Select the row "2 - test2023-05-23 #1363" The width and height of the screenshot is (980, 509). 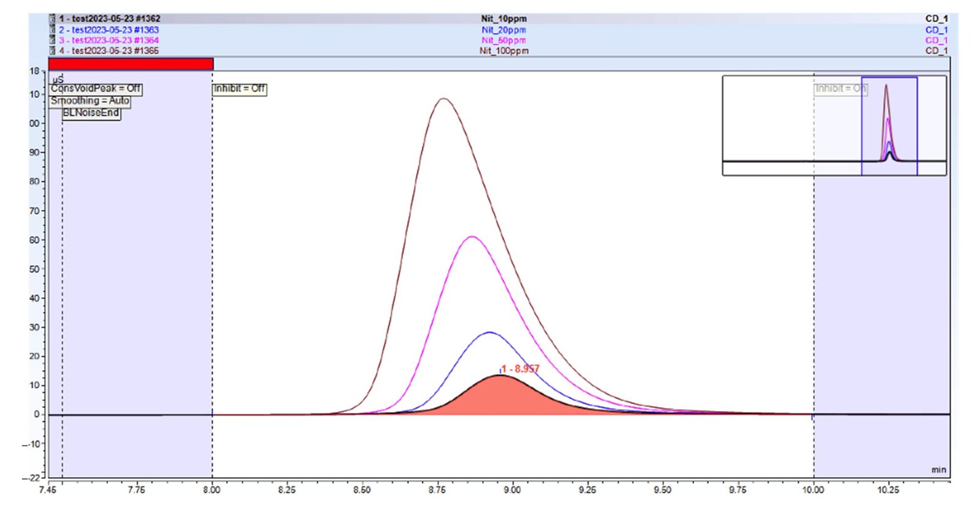[499, 29]
